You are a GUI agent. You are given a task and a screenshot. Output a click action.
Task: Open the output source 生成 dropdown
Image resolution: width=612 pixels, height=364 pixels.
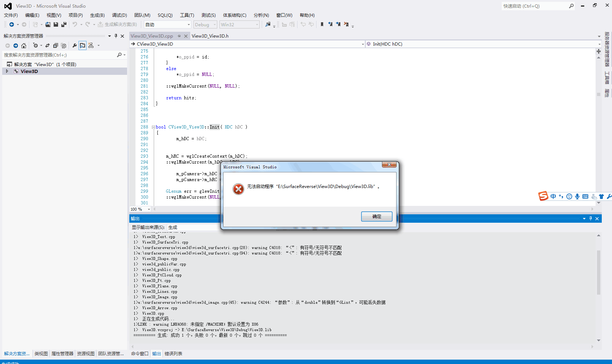coord(194,227)
